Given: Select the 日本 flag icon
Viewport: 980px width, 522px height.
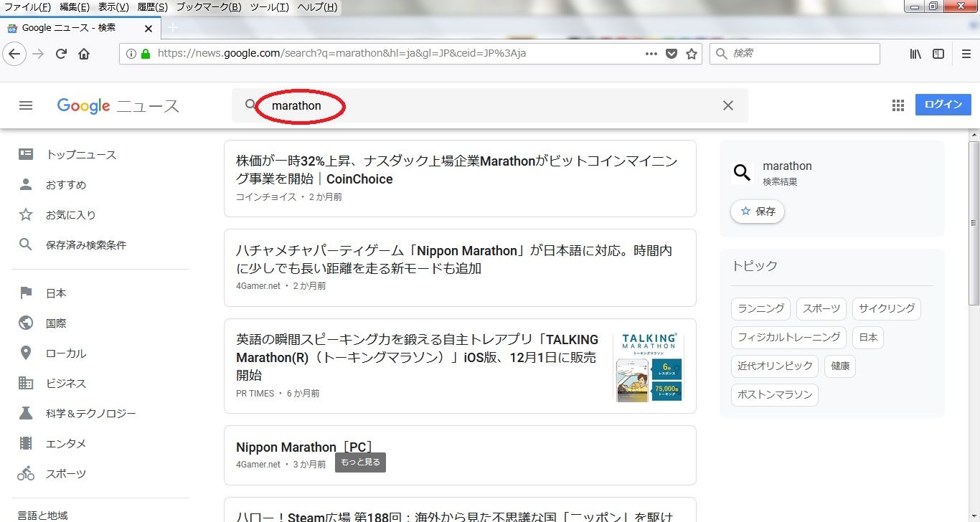Looking at the screenshot, I should coord(26,293).
